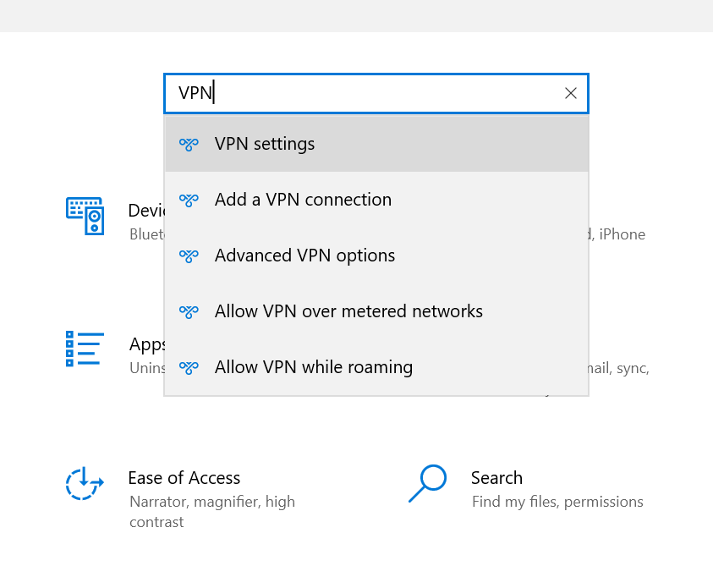
Task: Click the Find my files, permissions description
Action: [557, 502]
